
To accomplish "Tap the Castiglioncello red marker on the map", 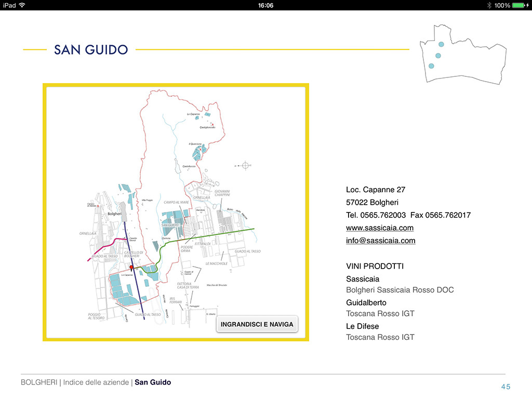I will click(213, 125).
